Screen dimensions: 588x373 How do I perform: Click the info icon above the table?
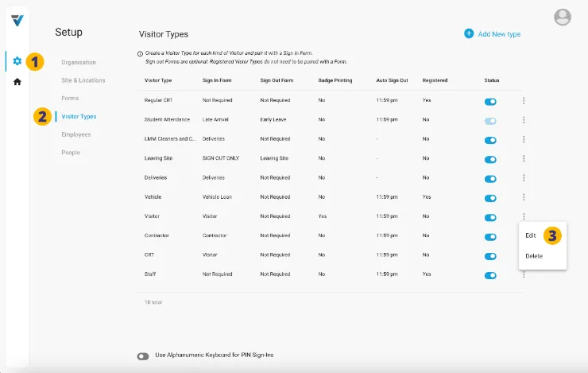[141, 53]
